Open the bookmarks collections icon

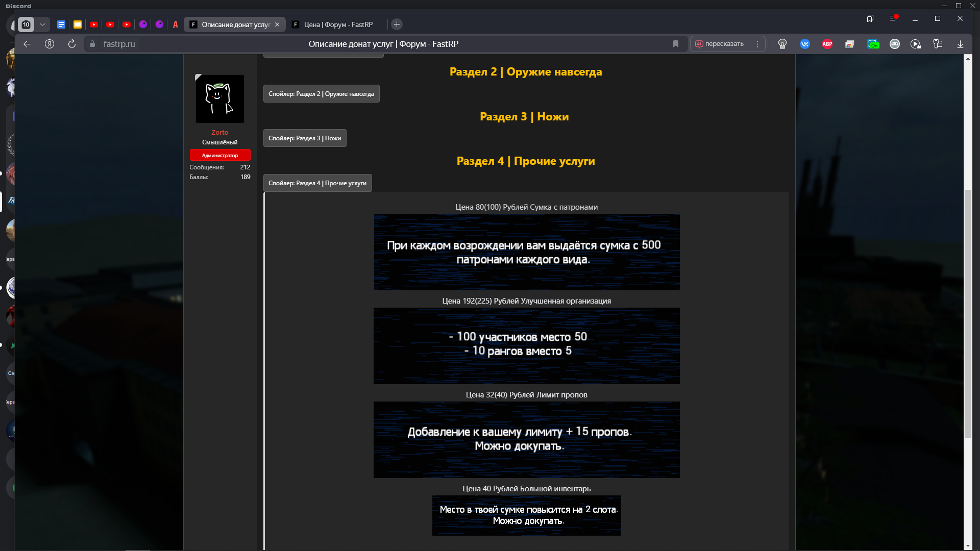point(870,18)
